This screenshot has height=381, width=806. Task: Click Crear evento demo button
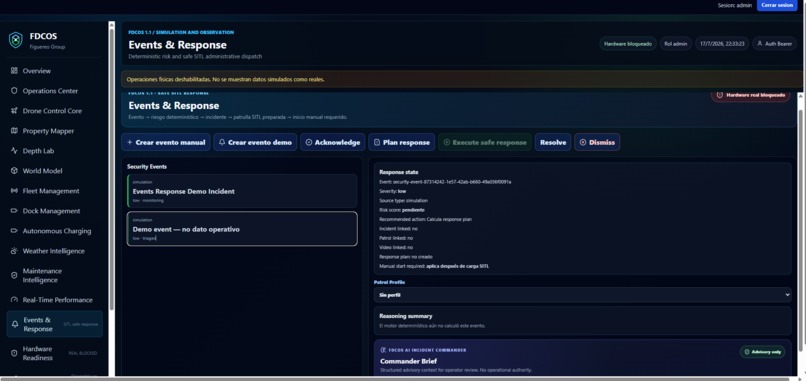tap(255, 142)
